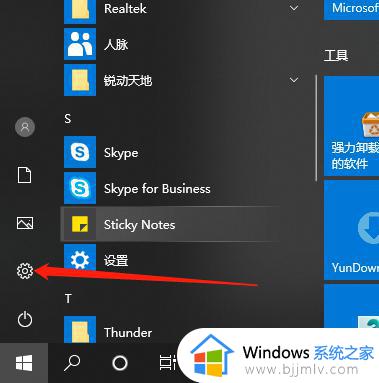Click the 人脉 People app icon

pyautogui.click(x=80, y=44)
